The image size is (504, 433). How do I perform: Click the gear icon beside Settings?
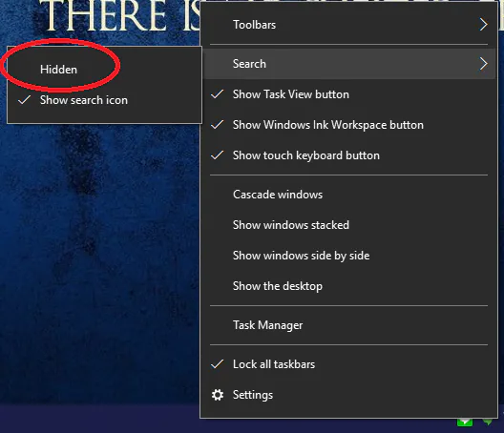coord(218,395)
